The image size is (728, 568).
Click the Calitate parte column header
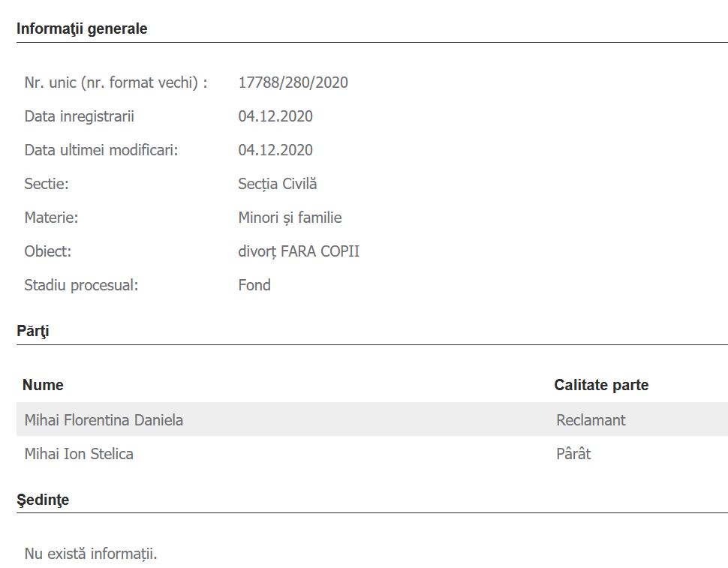coord(601,385)
